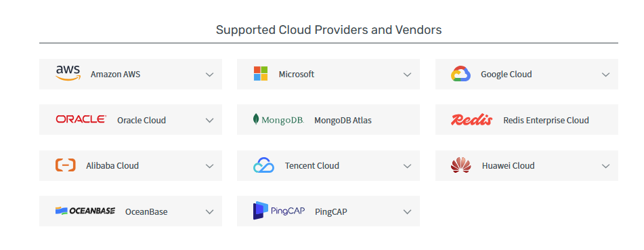644x250 pixels.
Task: Click the MongoDB leaf logo
Action: click(x=278, y=120)
